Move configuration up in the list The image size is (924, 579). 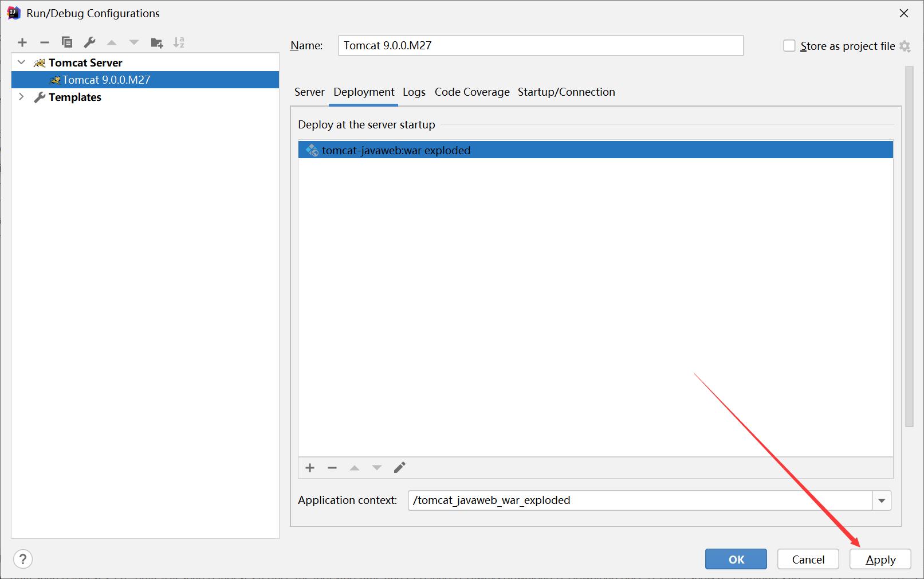112,42
